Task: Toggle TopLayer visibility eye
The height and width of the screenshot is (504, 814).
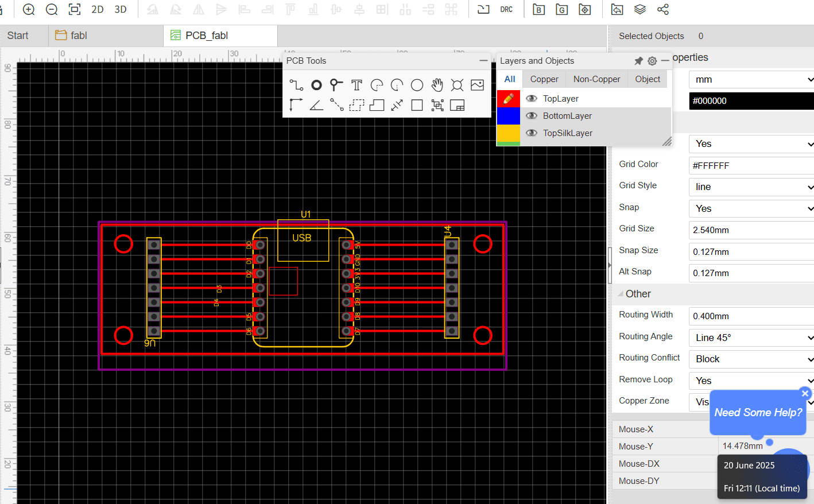Action: click(532, 98)
